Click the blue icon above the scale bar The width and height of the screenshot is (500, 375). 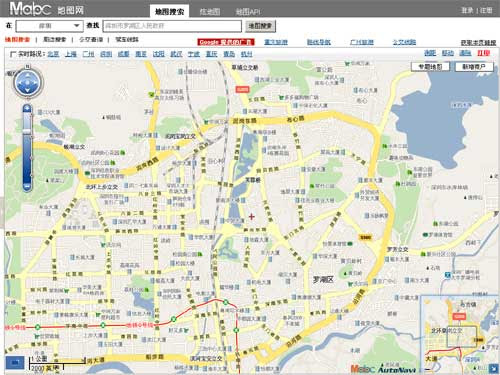15,363
